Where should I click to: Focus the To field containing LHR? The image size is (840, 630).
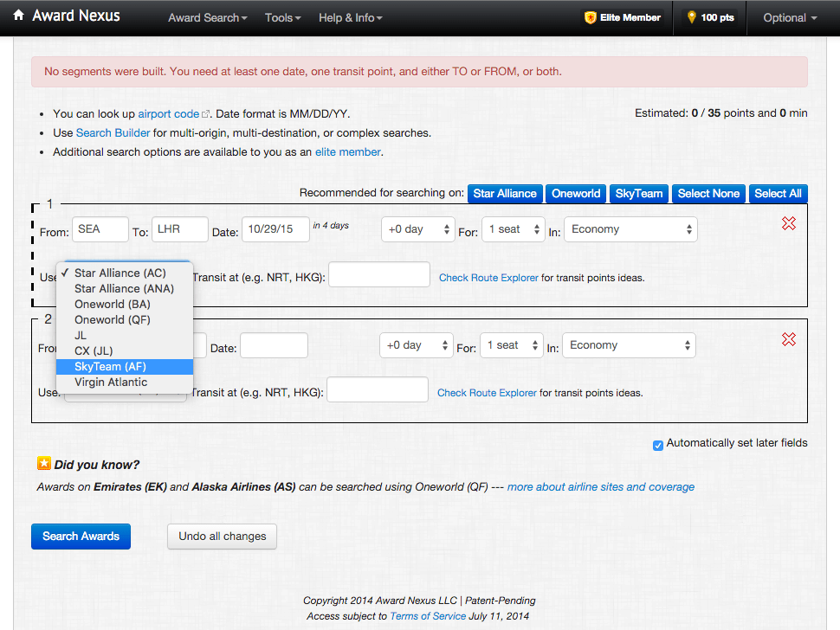coord(180,229)
